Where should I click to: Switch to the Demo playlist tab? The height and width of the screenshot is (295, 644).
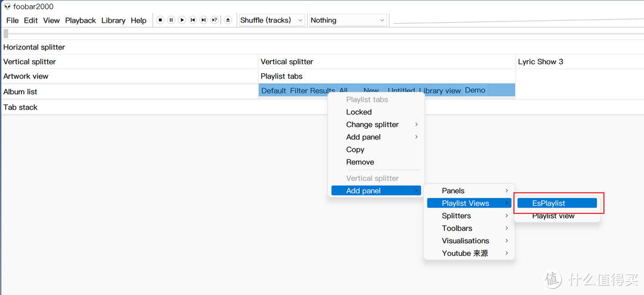[475, 90]
